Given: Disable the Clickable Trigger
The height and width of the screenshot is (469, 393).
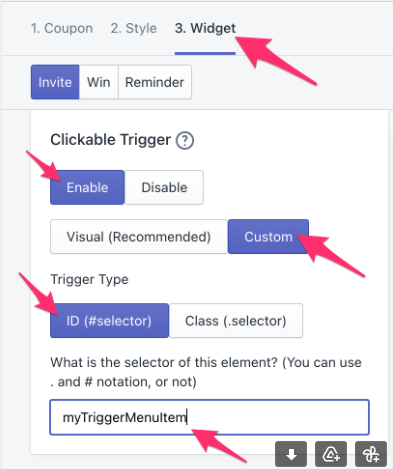Looking at the screenshot, I should click(x=164, y=187).
